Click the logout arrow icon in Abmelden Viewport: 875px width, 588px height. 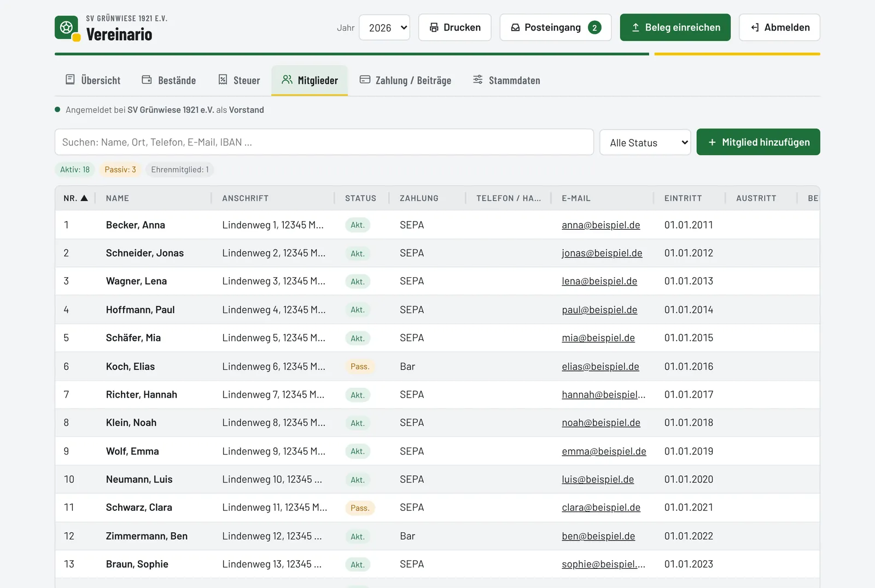tap(755, 27)
